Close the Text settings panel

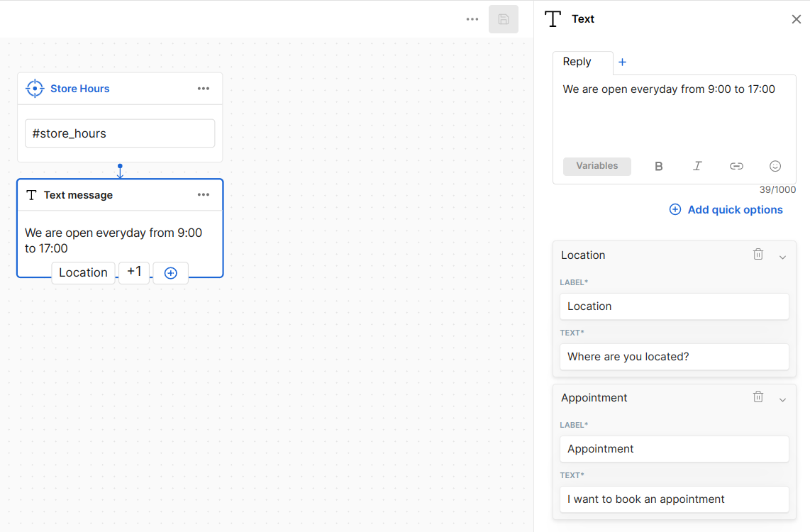[x=796, y=19]
